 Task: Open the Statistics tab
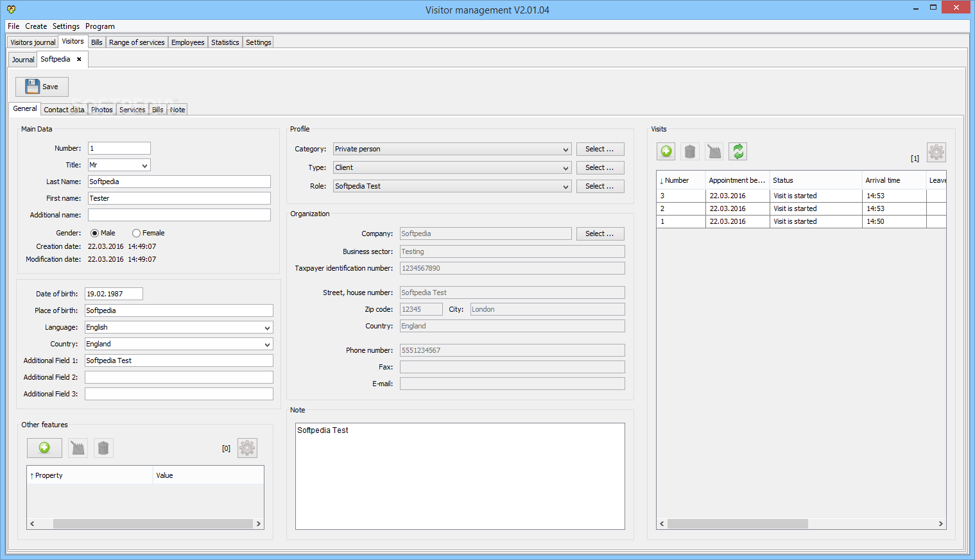225,42
